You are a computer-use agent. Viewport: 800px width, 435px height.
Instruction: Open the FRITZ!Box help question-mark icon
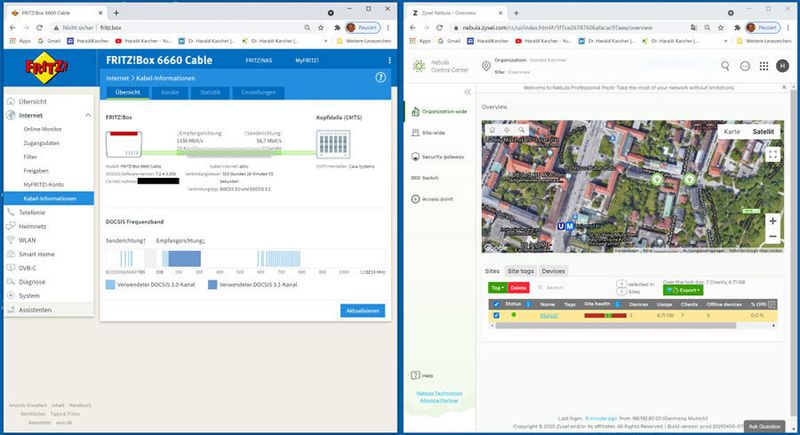381,78
